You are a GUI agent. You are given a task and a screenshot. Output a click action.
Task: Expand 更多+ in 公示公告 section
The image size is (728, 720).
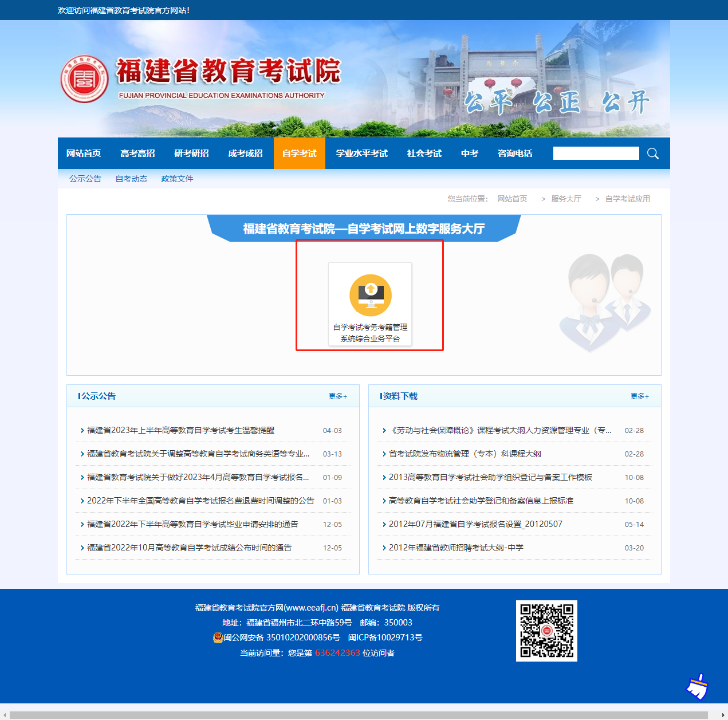click(x=337, y=396)
